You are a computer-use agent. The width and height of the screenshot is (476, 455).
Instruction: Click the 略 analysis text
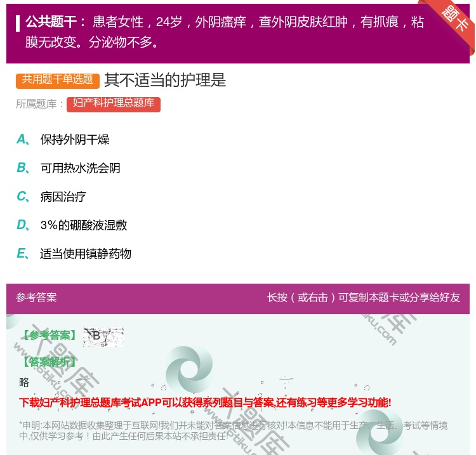point(24,382)
